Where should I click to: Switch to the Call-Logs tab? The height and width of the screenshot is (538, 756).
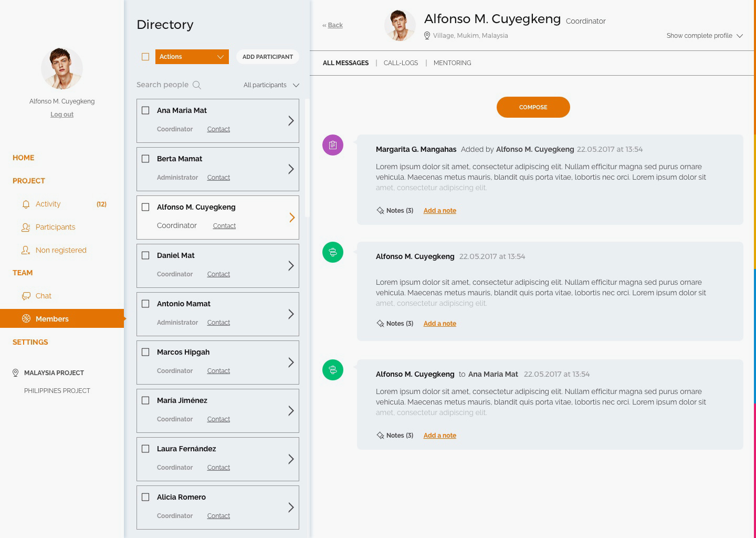[x=401, y=63]
